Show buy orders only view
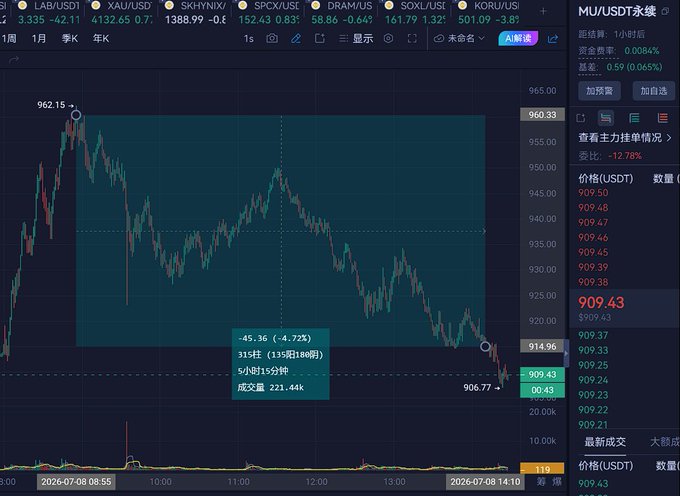Viewport: 680px width, 496px height. pos(634,118)
